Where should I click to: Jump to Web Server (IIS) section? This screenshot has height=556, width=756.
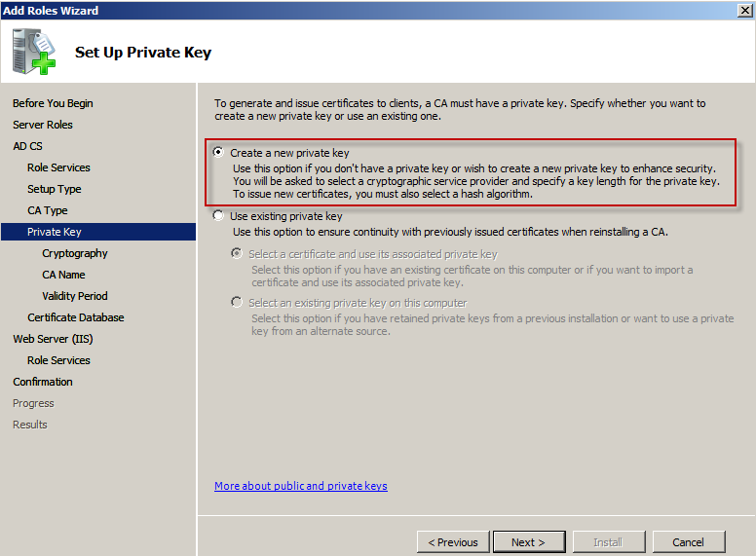point(53,339)
